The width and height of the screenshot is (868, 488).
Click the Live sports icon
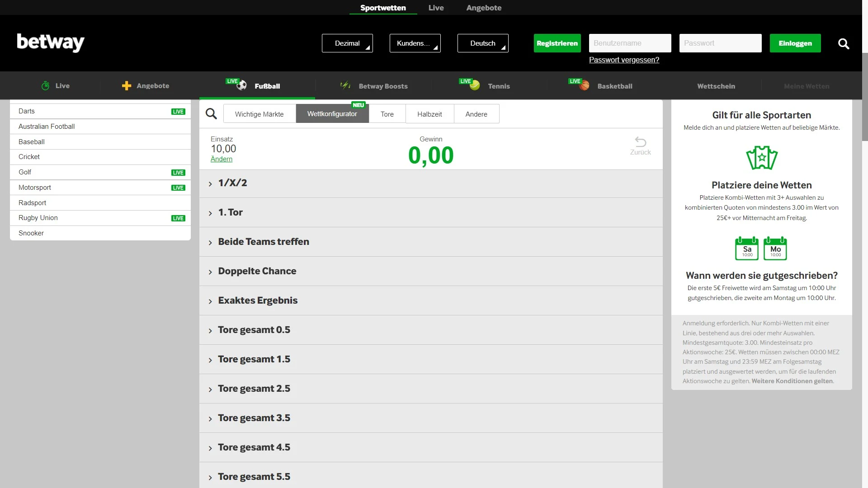click(45, 85)
